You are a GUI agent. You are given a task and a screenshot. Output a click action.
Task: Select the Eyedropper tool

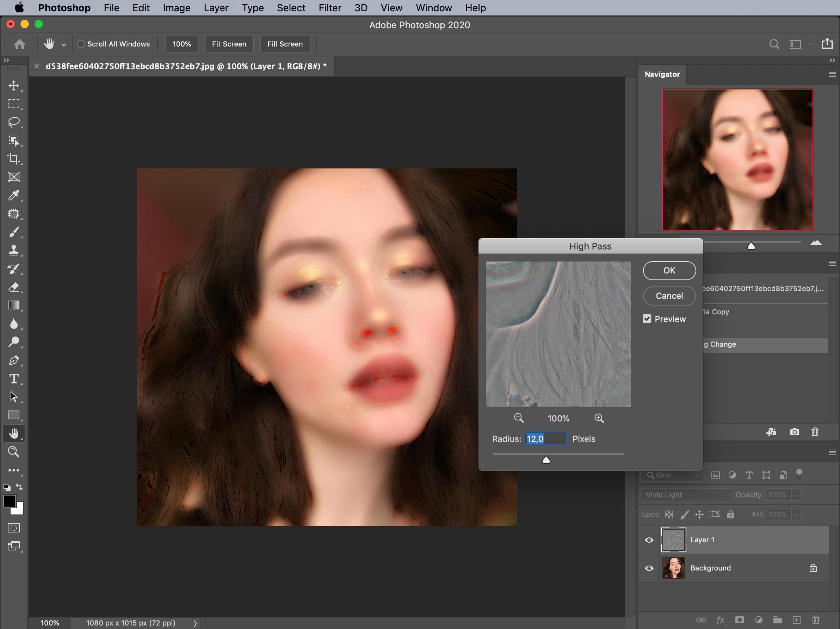tap(14, 195)
